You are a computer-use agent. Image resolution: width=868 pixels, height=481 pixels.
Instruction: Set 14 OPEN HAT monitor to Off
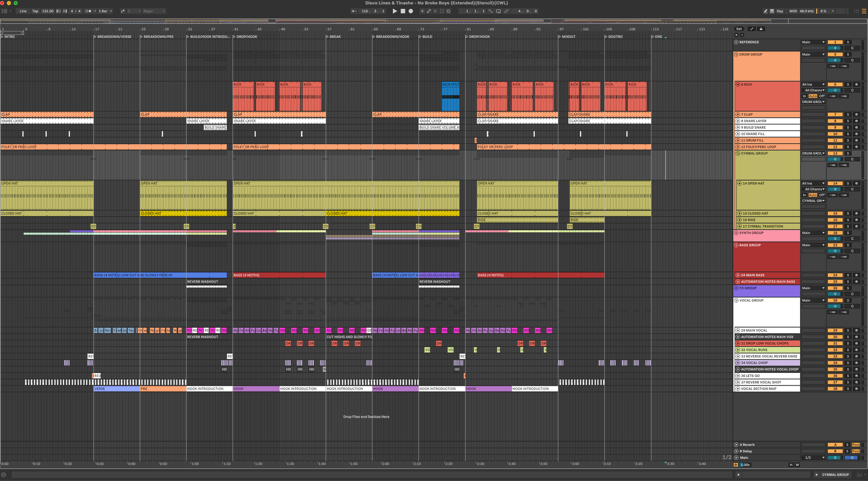(822, 195)
